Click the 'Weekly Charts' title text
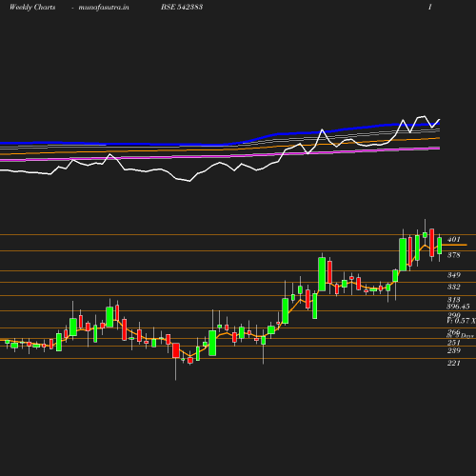The image size is (476, 476). 32,8
